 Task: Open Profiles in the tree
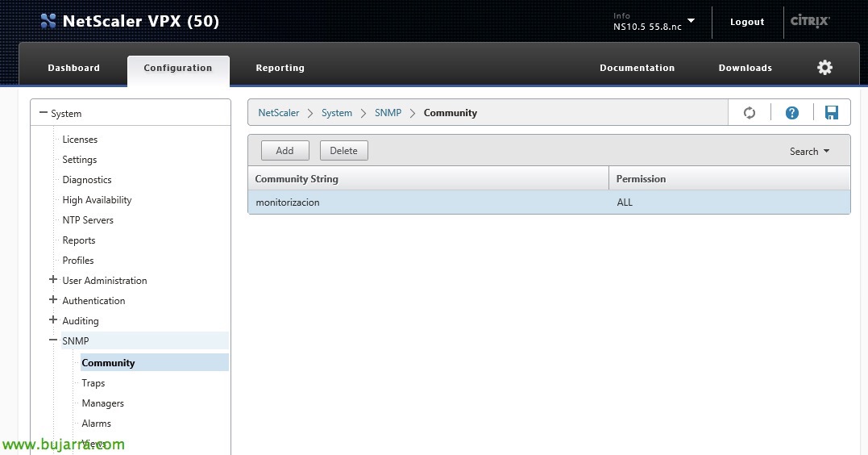78,260
